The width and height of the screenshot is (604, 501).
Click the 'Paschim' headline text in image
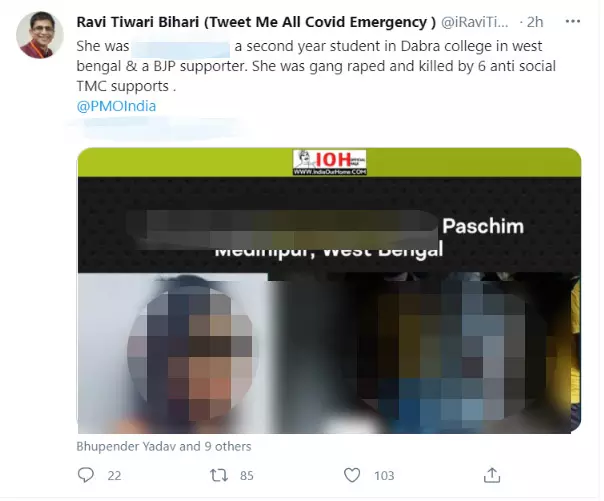click(x=483, y=226)
